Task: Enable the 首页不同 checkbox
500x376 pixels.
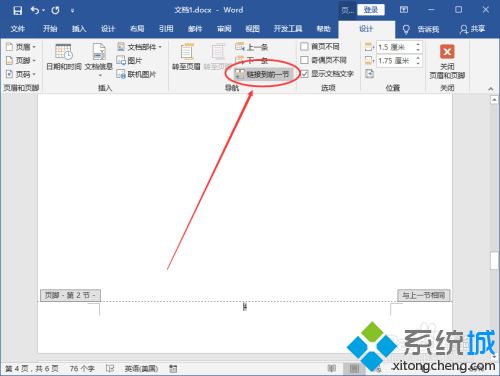Action: coord(304,46)
